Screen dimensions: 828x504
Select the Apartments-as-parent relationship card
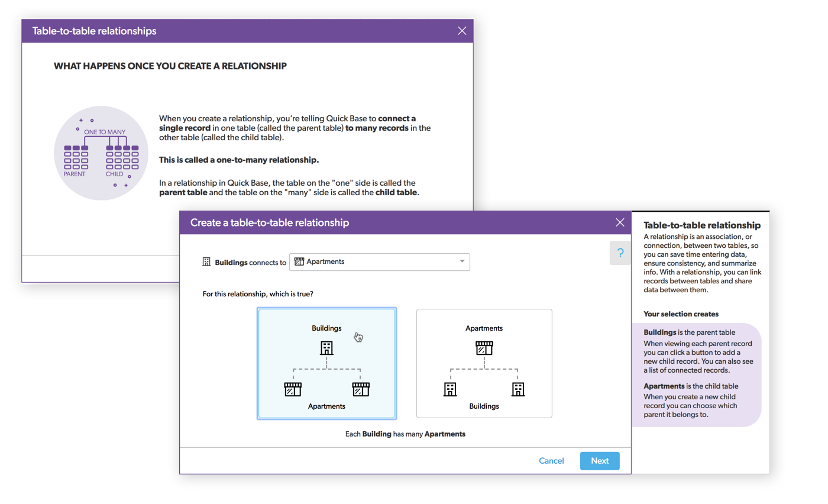pyautogui.click(x=484, y=363)
